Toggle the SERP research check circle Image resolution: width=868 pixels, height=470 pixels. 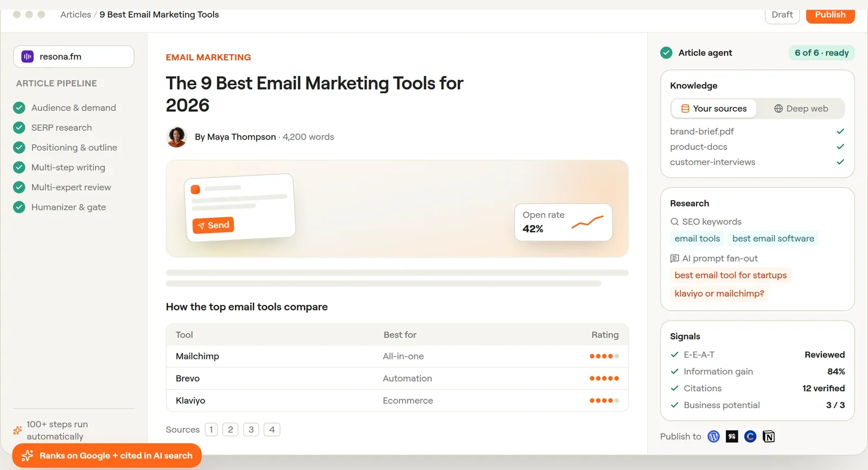coord(19,128)
